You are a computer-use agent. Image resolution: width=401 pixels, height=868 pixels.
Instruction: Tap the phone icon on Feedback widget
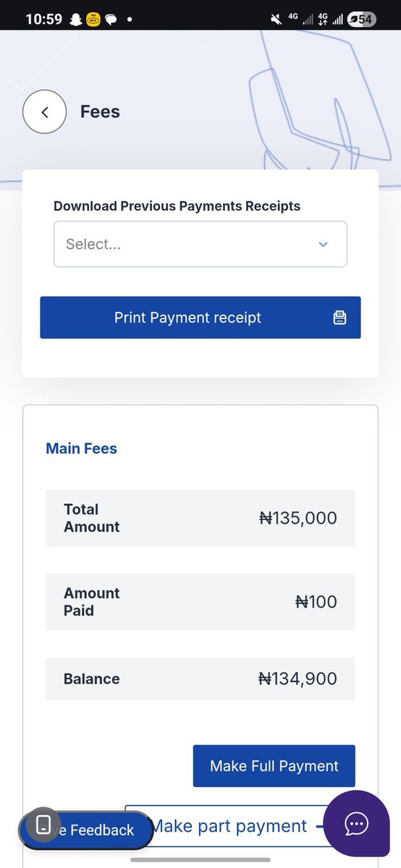click(43, 824)
